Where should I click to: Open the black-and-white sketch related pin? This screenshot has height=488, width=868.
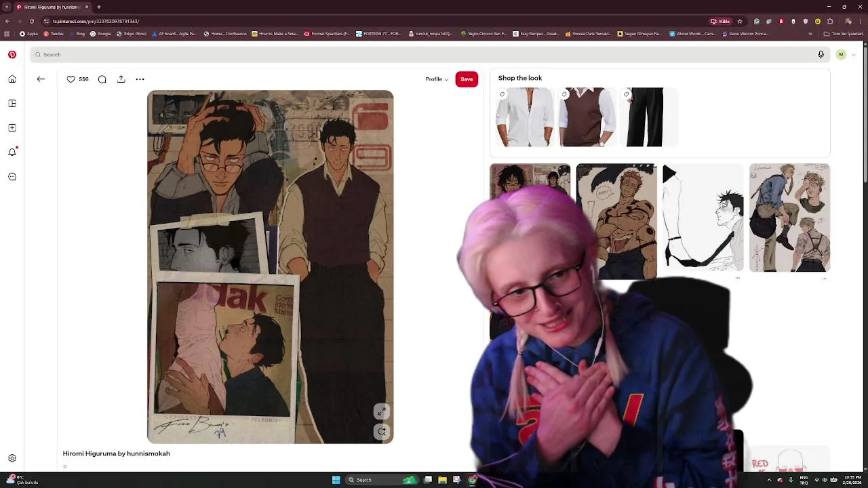[703, 218]
